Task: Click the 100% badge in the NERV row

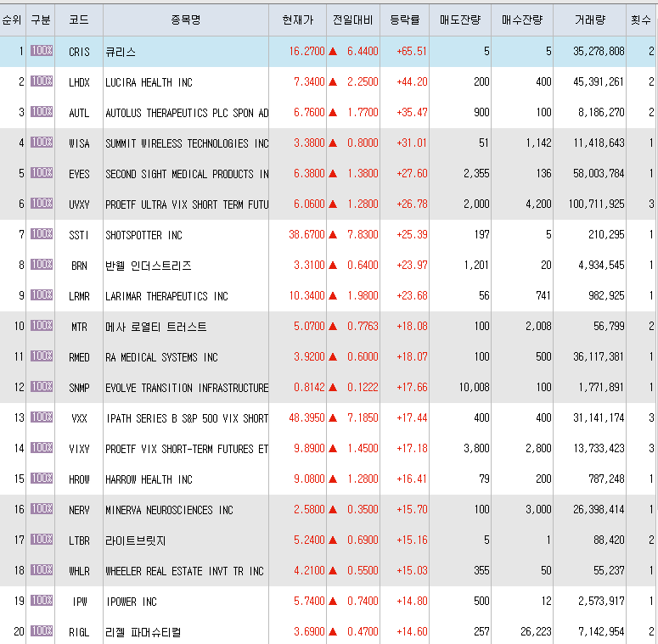Action: [42, 509]
